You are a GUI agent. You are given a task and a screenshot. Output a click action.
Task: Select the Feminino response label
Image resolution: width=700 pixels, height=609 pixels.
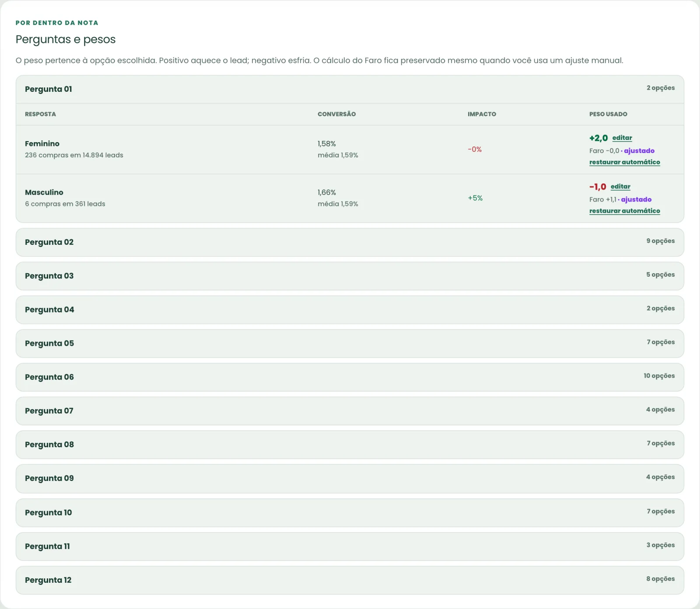click(42, 143)
